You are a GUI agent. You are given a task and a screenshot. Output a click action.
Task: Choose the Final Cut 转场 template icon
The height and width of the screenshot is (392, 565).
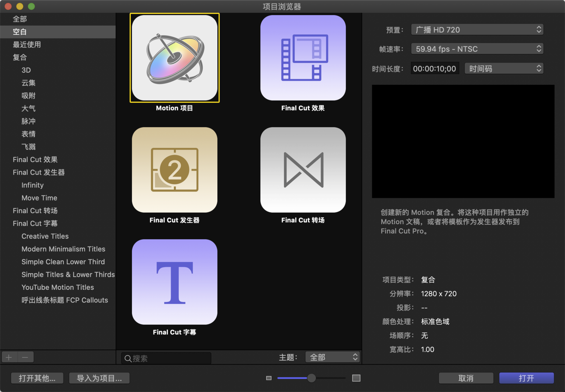303,170
